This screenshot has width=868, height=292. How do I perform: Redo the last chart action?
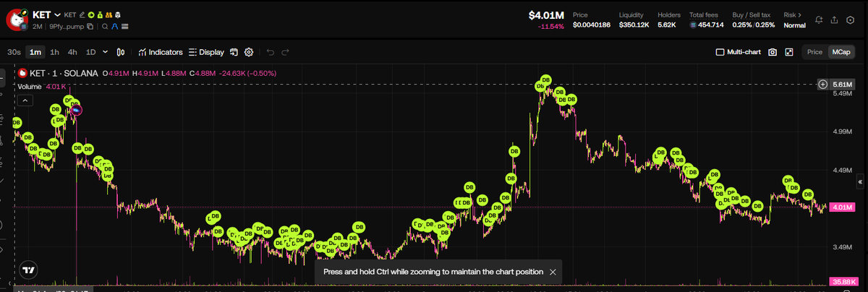click(x=286, y=52)
